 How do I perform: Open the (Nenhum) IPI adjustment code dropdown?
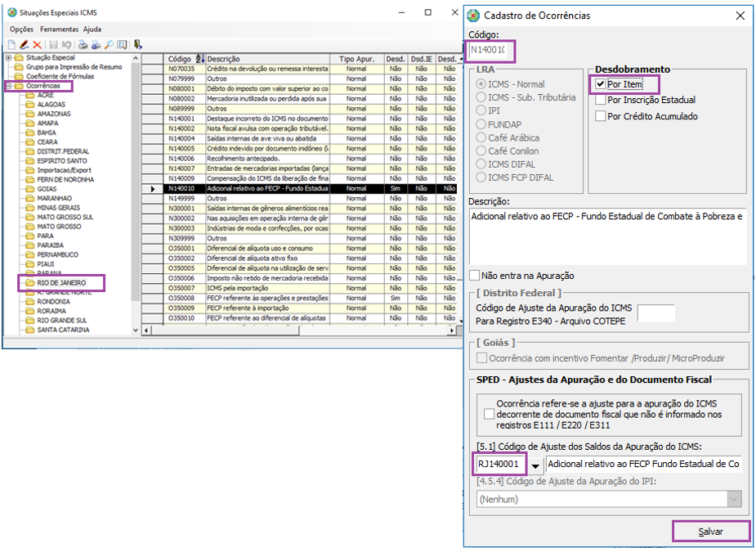point(734,499)
